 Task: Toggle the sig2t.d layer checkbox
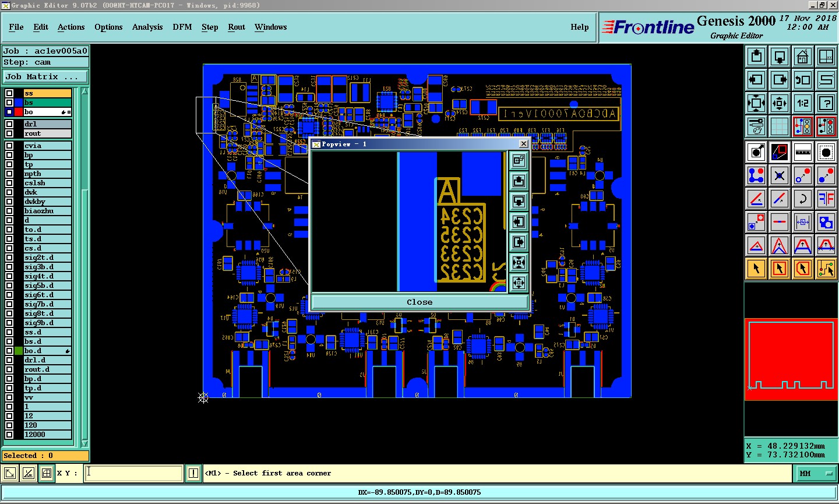[9, 258]
